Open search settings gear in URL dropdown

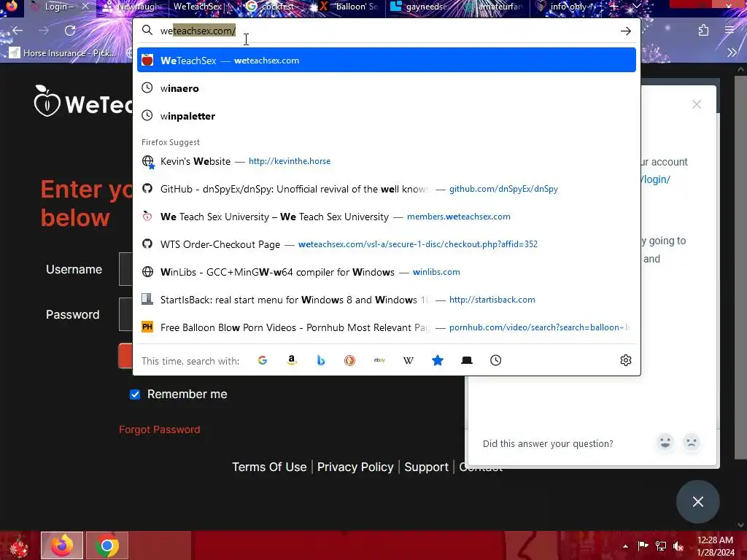coord(625,360)
